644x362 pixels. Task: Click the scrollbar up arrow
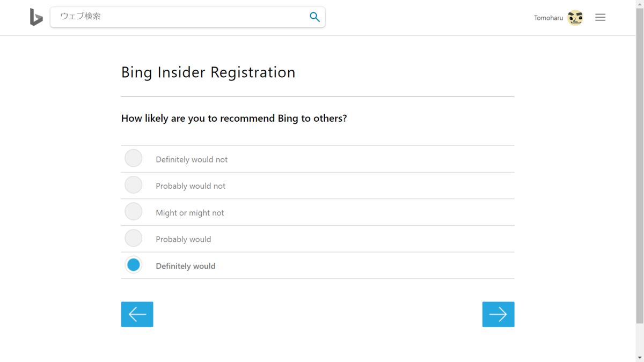[640, 4]
